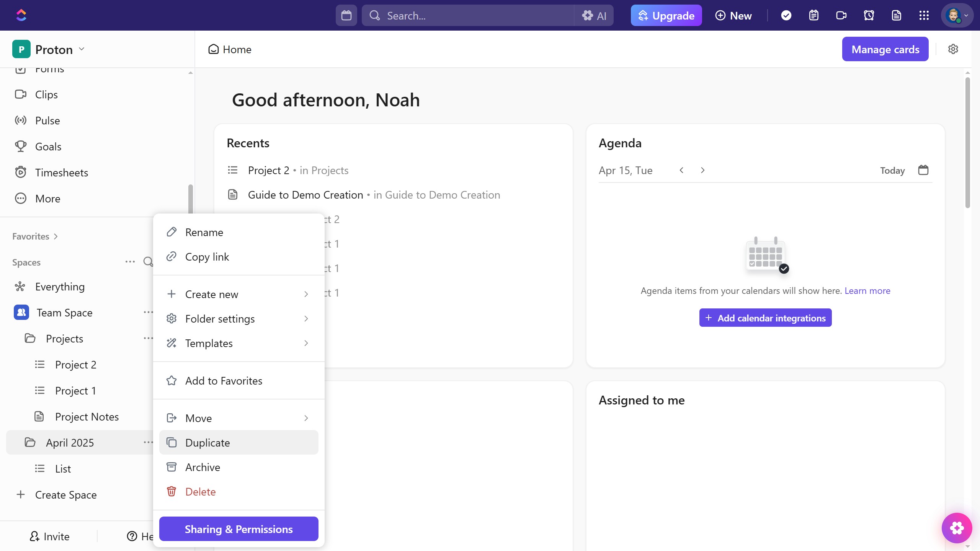980x551 pixels.
Task: Click the main page vertical scrollbar
Action: point(967,142)
